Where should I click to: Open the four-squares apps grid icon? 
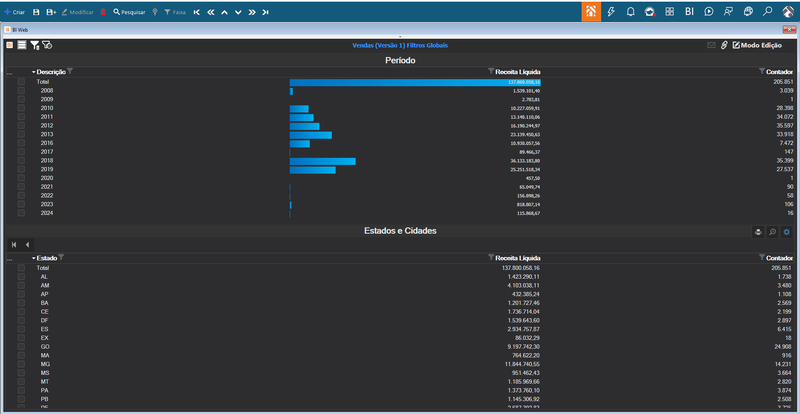[x=669, y=11]
